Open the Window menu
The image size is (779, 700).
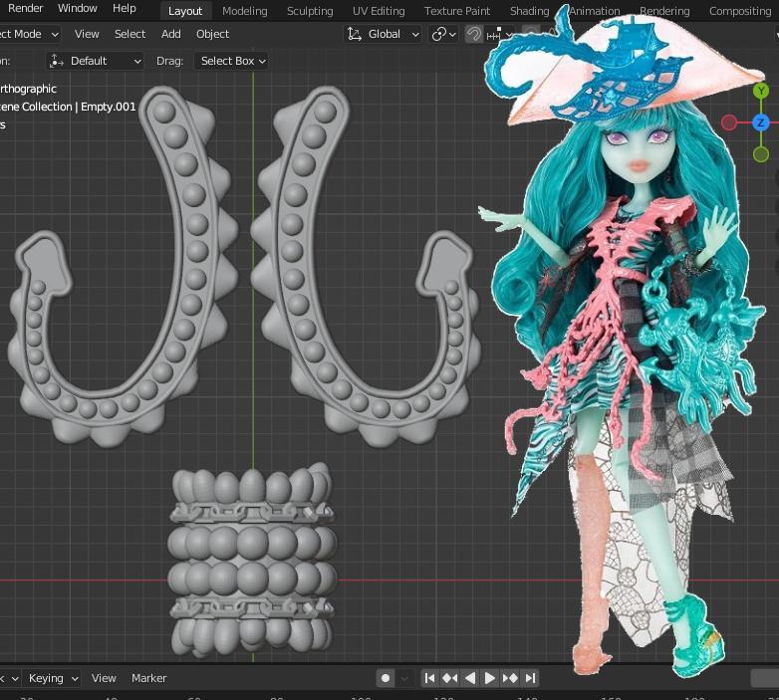pos(77,8)
